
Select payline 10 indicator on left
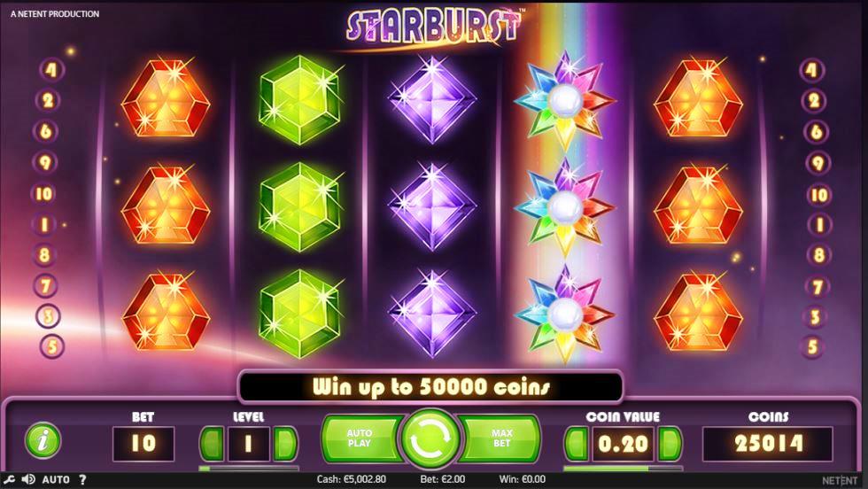coord(44,194)
